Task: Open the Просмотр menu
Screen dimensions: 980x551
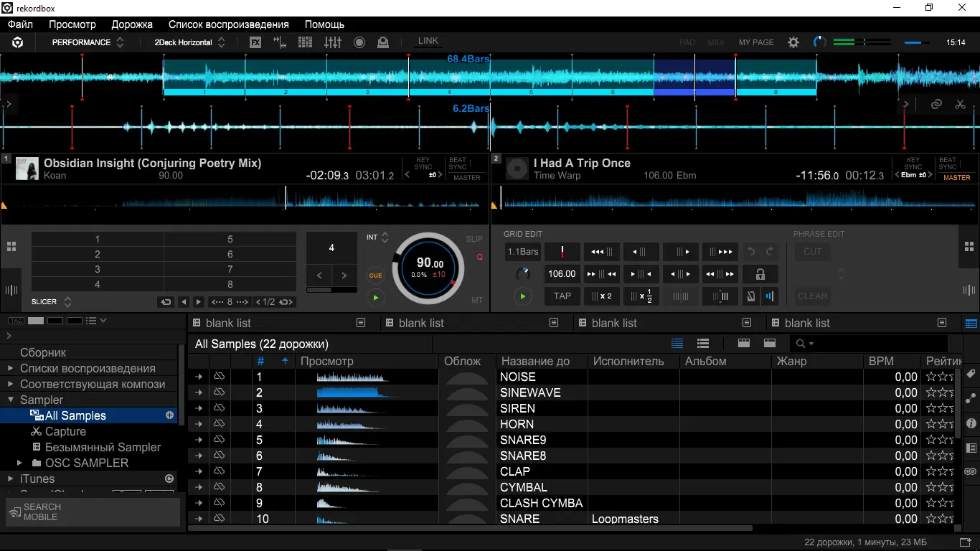Action: [72, 24]
